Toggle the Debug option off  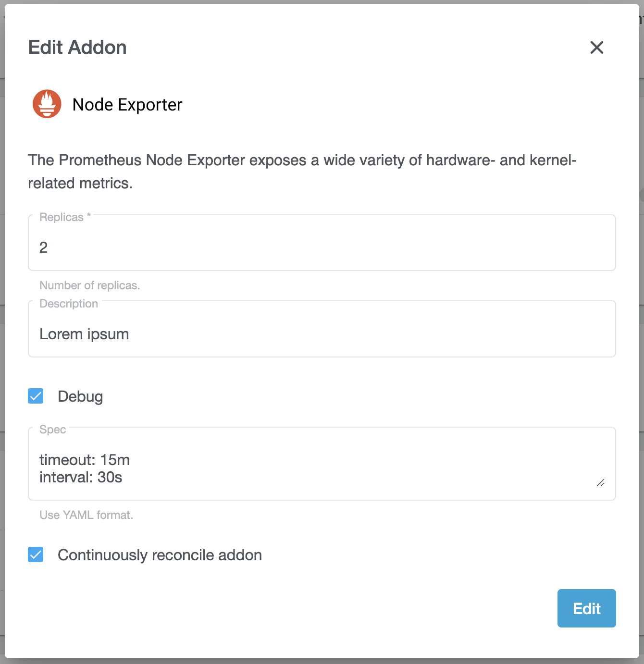[x=35, y=396]
